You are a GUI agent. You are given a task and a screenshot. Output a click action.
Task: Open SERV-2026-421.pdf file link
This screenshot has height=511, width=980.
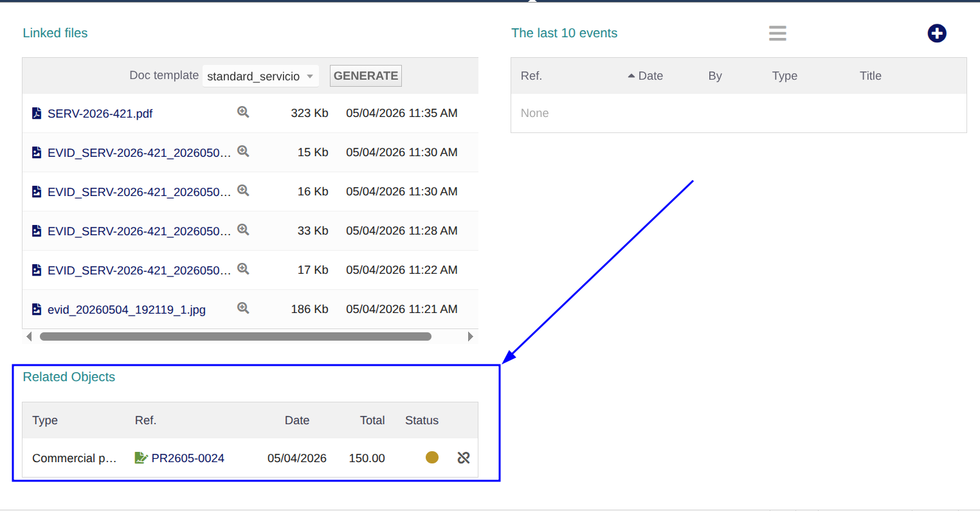pyautogui.click(x=100, y=114)
